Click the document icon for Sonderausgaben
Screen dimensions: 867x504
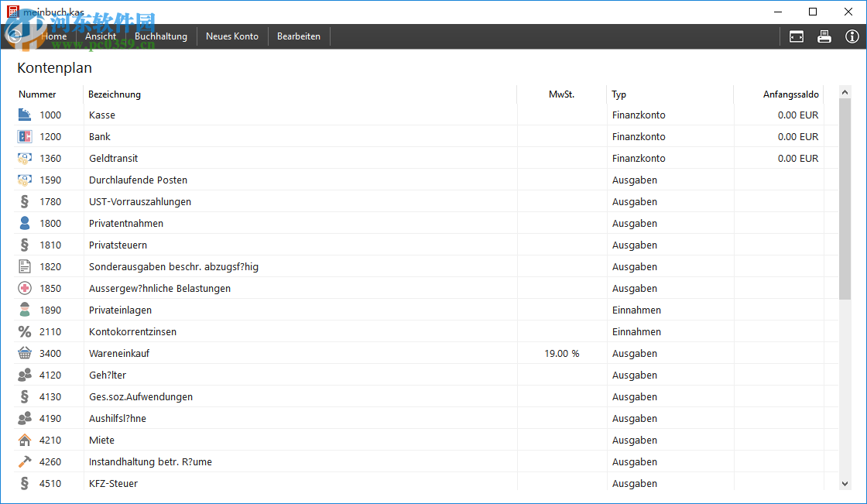pyautogui.click(x=24, y=266)
